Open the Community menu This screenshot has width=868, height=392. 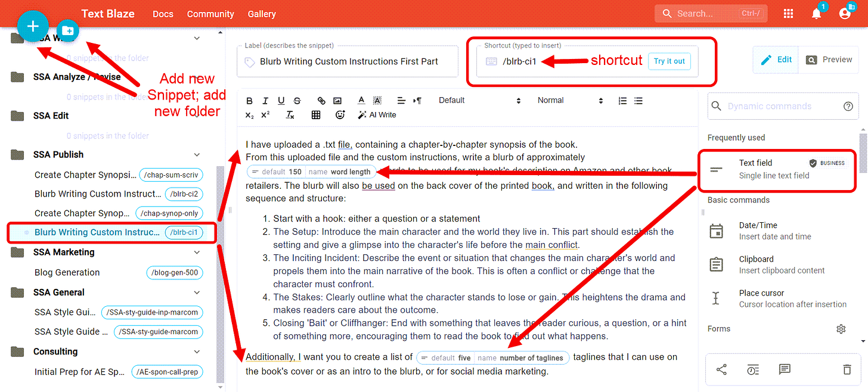coord(210,14)
